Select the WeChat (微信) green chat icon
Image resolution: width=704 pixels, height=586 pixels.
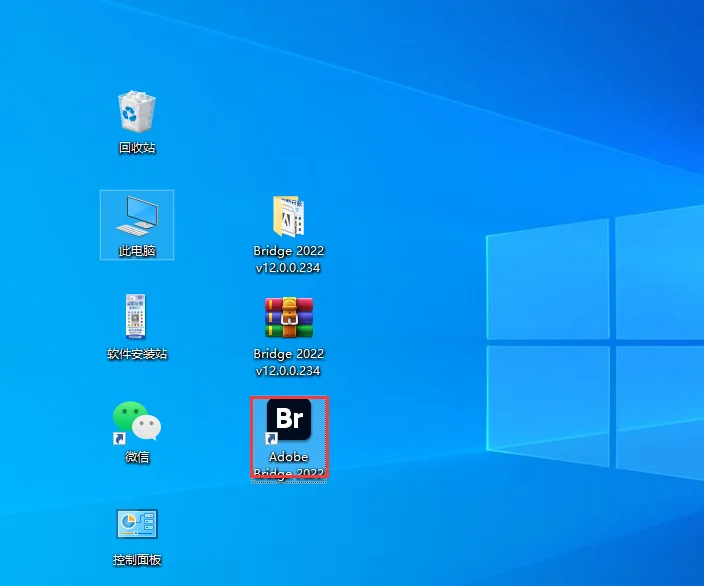coord(137,422)
